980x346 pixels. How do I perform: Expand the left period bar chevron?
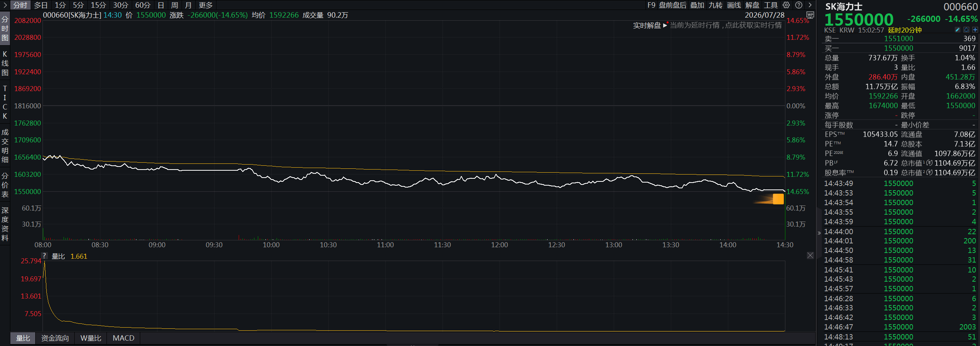pyautogui.click(x=5, y=5)
